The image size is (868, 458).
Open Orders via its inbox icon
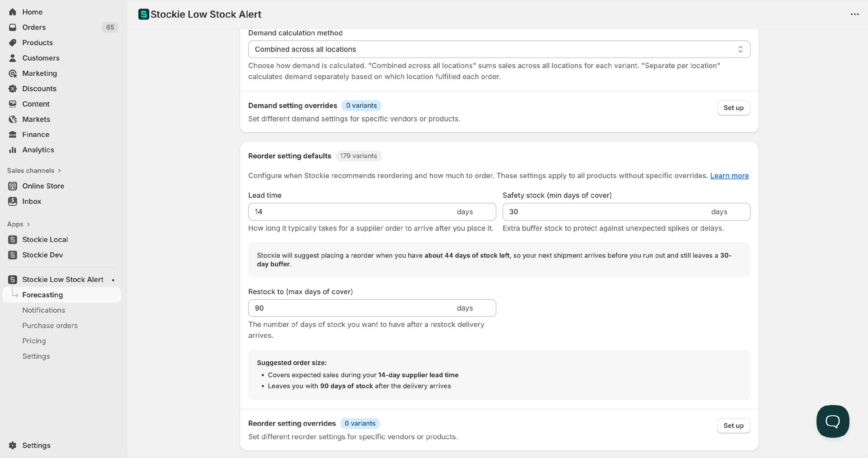click(x=12, y=27)
